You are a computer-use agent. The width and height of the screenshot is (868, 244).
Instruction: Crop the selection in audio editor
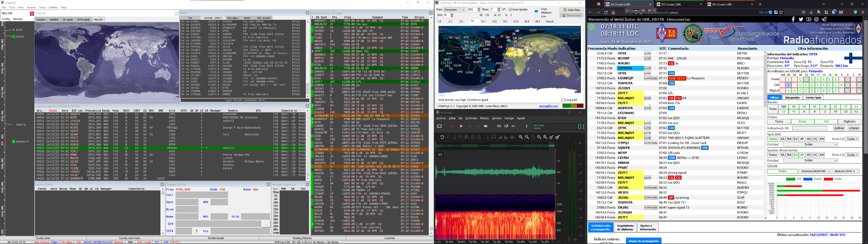click(479, 137)
